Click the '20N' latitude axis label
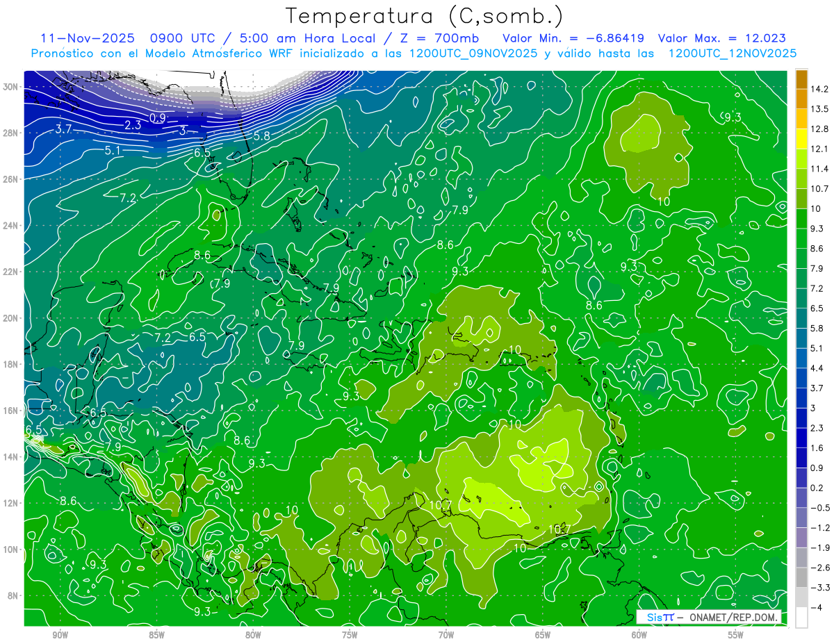 click(11, 318)
